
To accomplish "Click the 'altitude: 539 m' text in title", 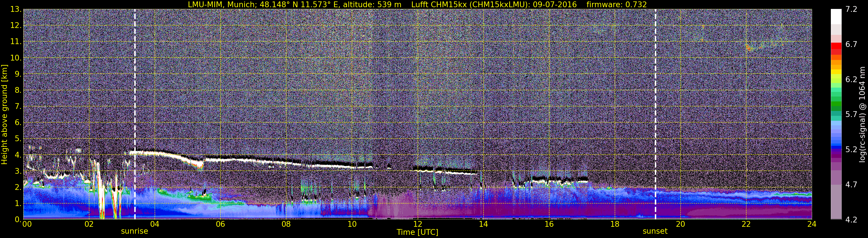I will point(372,4).
